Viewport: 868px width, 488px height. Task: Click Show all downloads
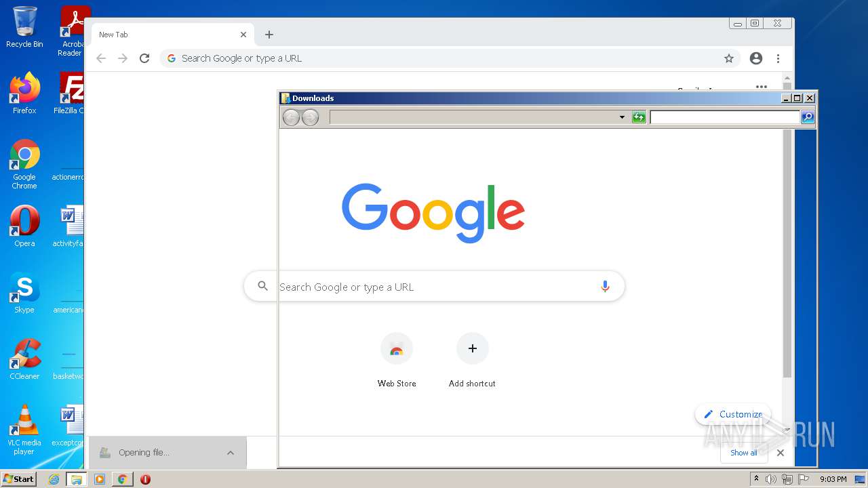[x=744, y=453]
